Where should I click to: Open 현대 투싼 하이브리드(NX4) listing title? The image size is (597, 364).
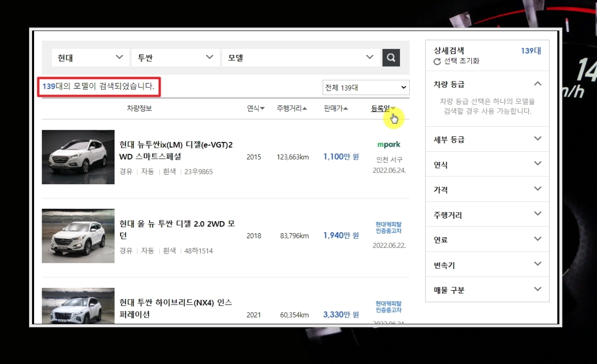coord(176,309)
